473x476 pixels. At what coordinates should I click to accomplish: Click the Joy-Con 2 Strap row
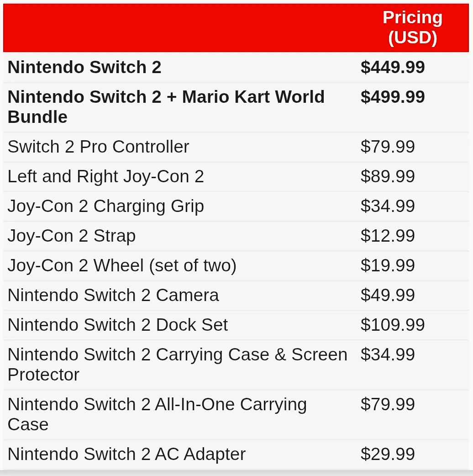click(x=72, y=236)
